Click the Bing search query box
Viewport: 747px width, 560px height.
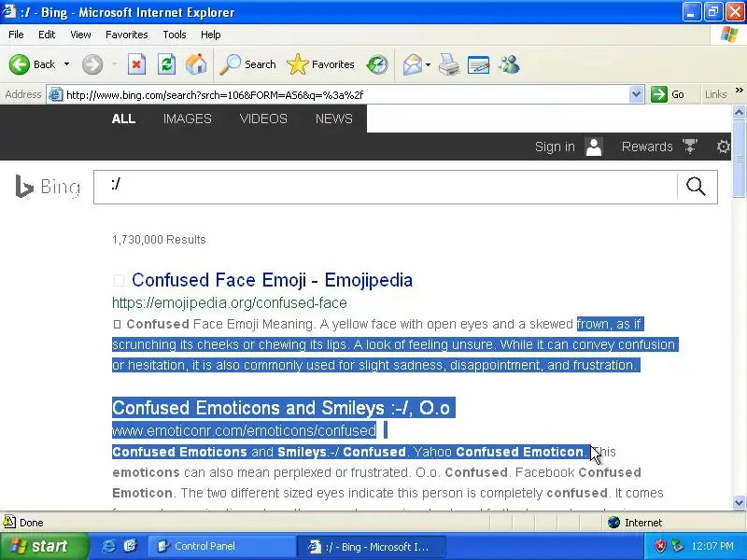[x=385, y=187]
